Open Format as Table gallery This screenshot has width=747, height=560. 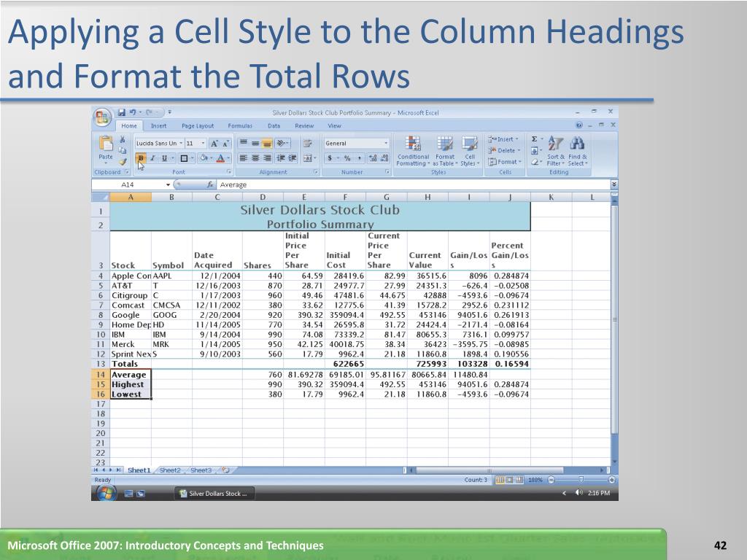coord(444,150)
